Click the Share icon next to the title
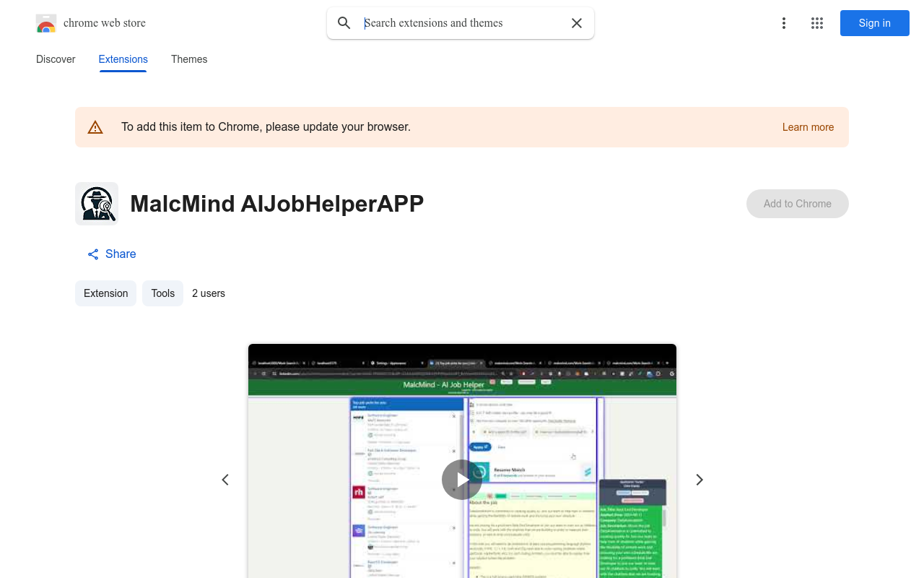The height and width of the screenshot is (578, 924). click(92, 254)
